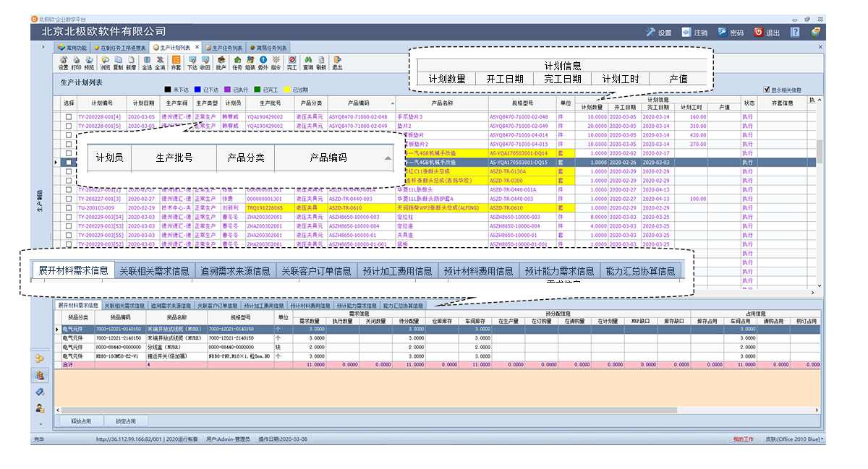This screenshot has height=469, width=868.
Task: Click the 释放占用 button
Action: tap(81, 421)
